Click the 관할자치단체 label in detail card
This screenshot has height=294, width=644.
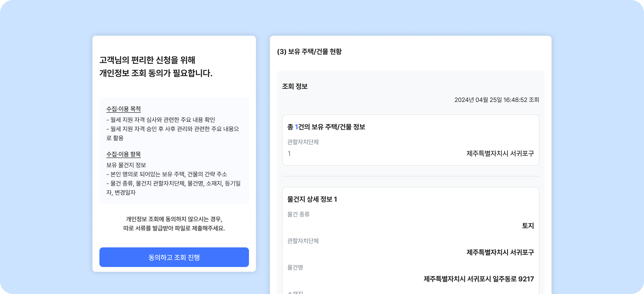coord(303,241)
